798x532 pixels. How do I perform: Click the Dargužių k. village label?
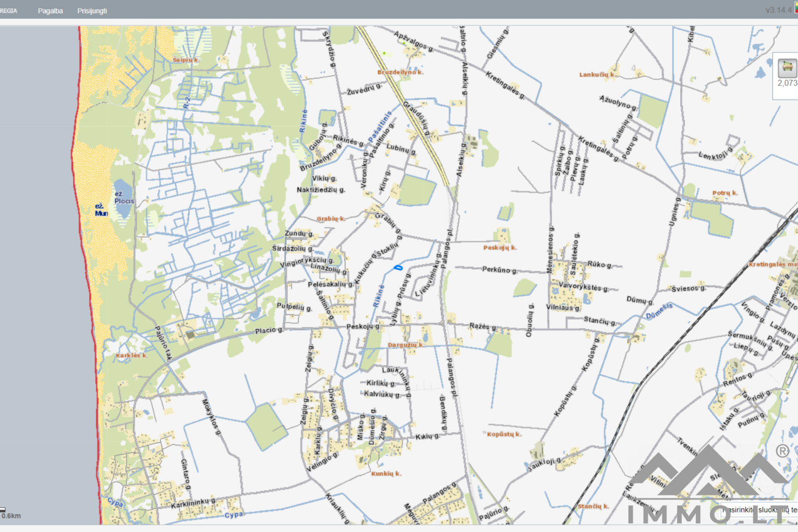point(405,345)
